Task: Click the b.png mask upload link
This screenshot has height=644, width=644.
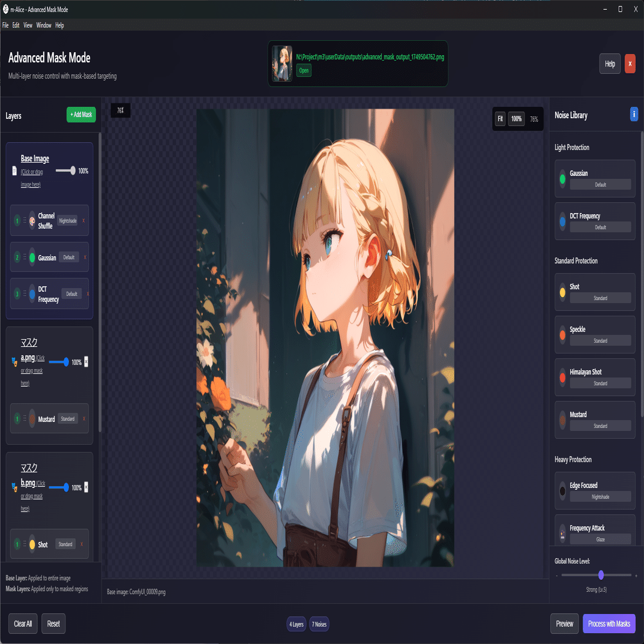Action: [32, 487]
